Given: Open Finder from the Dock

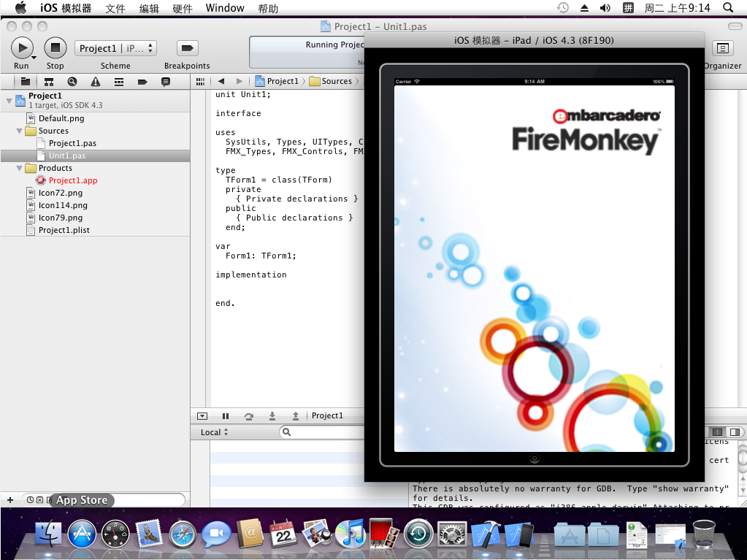Looking at the screenshot, I should 48,534.
